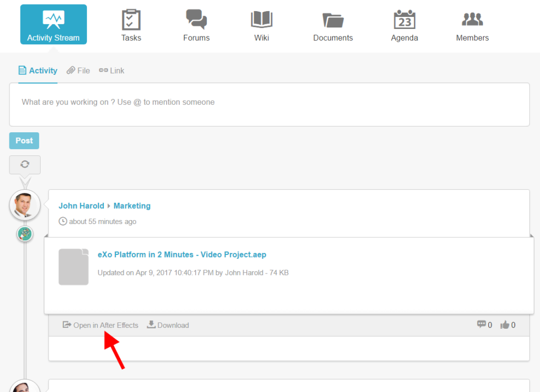540x392 pixels.
Task: Switch to the File composer tab
Action: click(78, 71)
